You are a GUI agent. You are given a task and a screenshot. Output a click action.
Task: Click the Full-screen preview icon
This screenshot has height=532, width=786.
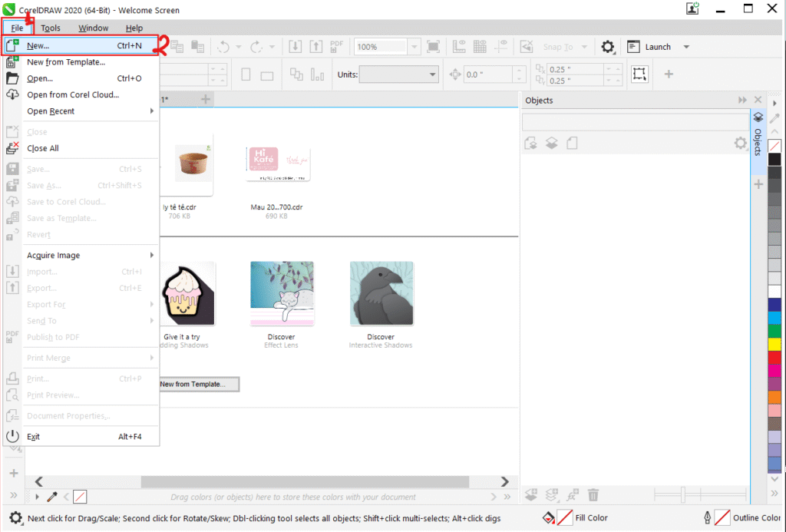433,47
